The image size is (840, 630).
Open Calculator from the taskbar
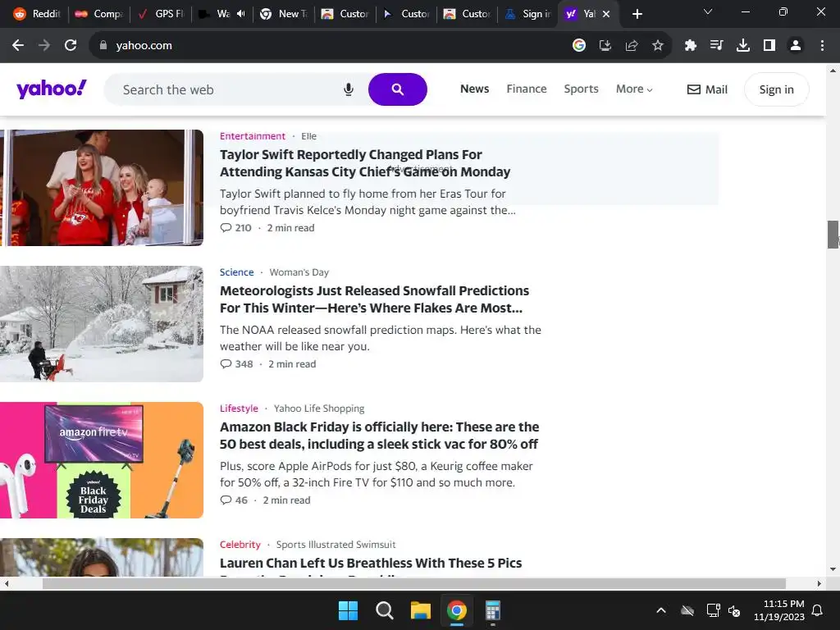(493, 610)
